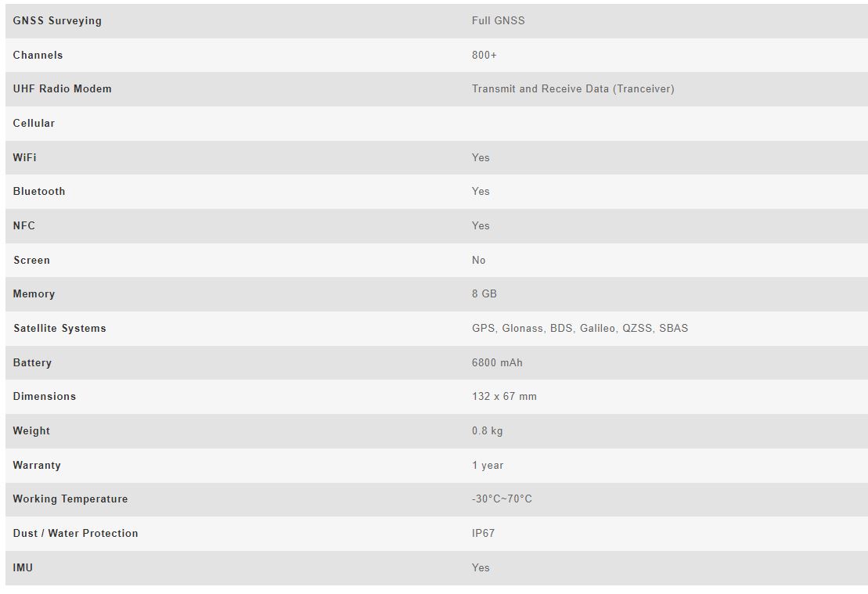Select the 1 year warranty value

tap(488, 466)
